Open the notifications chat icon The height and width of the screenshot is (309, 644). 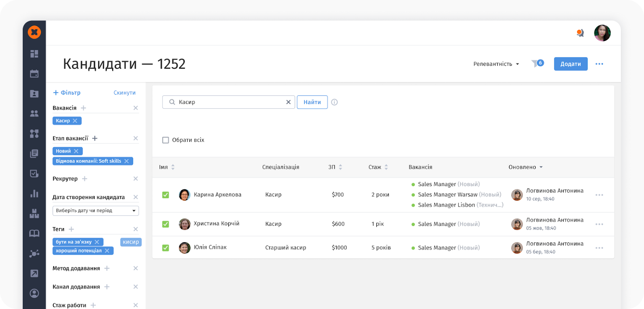[580, 33]
